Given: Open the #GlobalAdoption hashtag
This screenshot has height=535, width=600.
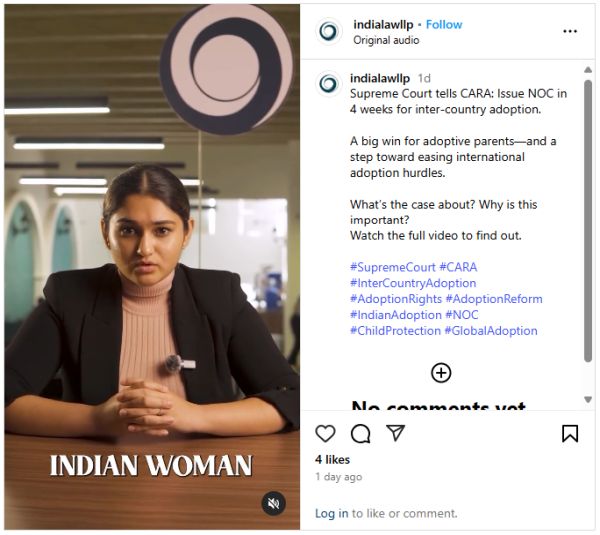Looking at the screenshot, I should [x=491, y=331].
